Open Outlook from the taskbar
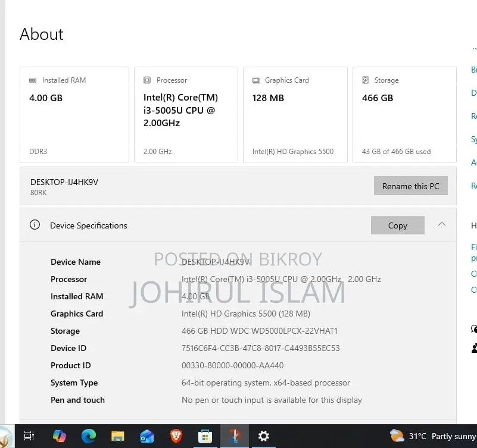 pyautogui.click(x=146, y=437)
